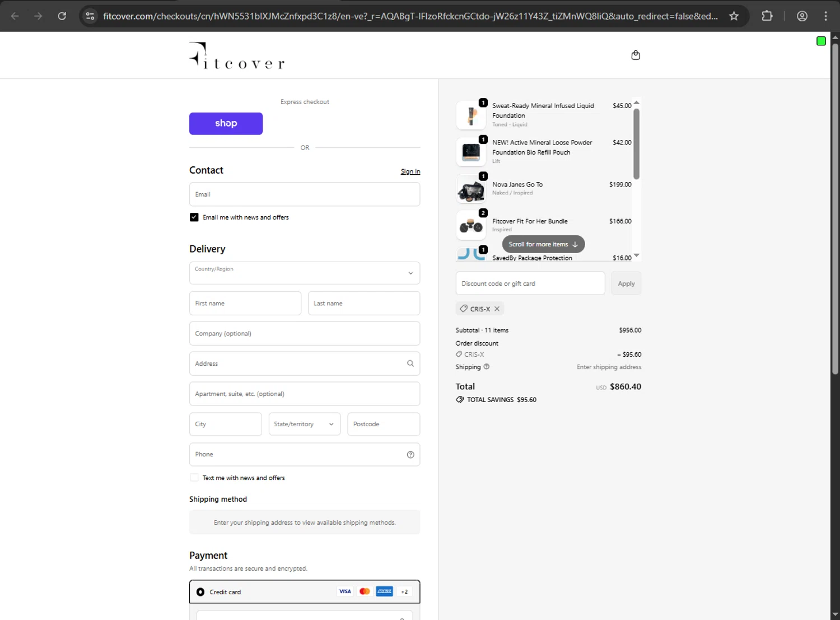
Task: Click item list scroll-down arrow
Action: point(636,255)
